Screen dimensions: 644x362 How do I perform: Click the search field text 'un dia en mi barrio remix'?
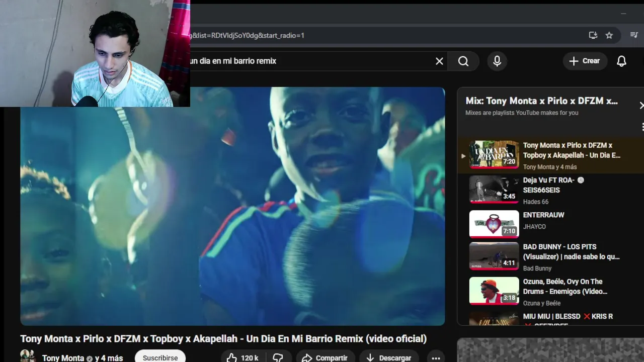click(233, 61)
